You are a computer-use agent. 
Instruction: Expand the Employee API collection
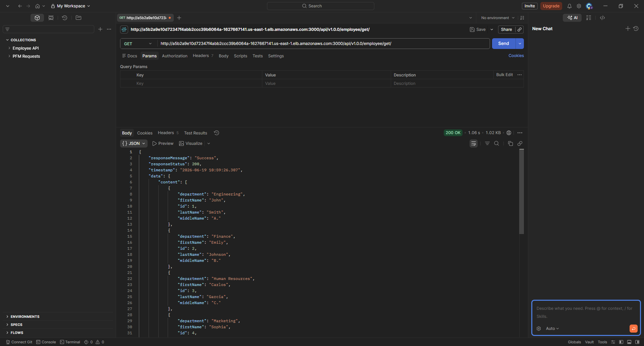click(25, 48)
